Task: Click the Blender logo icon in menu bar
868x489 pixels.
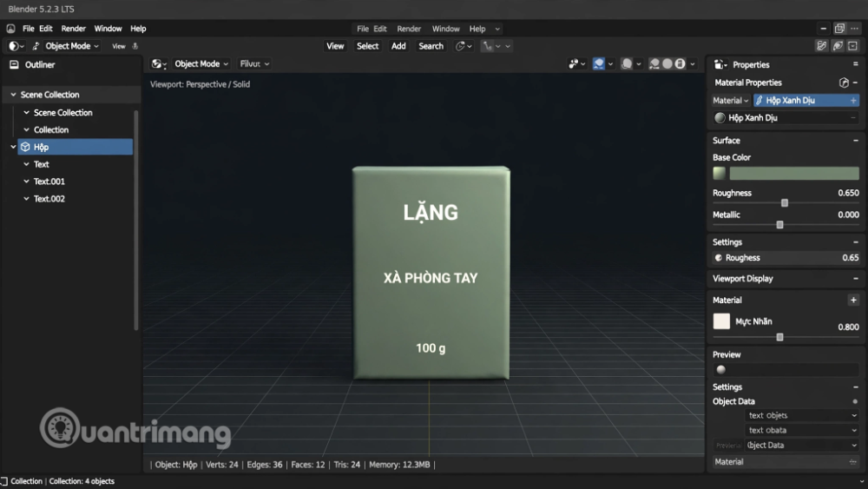Action: pos(10,29)
